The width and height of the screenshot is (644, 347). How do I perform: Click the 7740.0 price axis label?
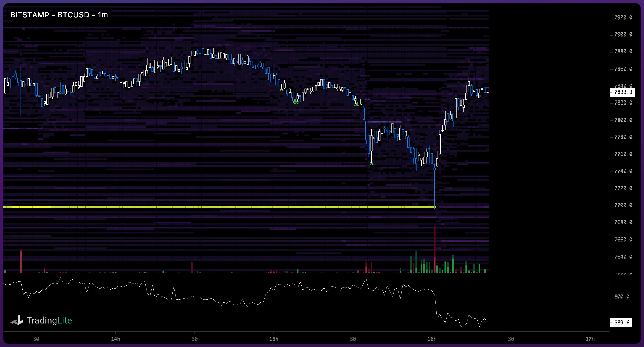(623, 171)
